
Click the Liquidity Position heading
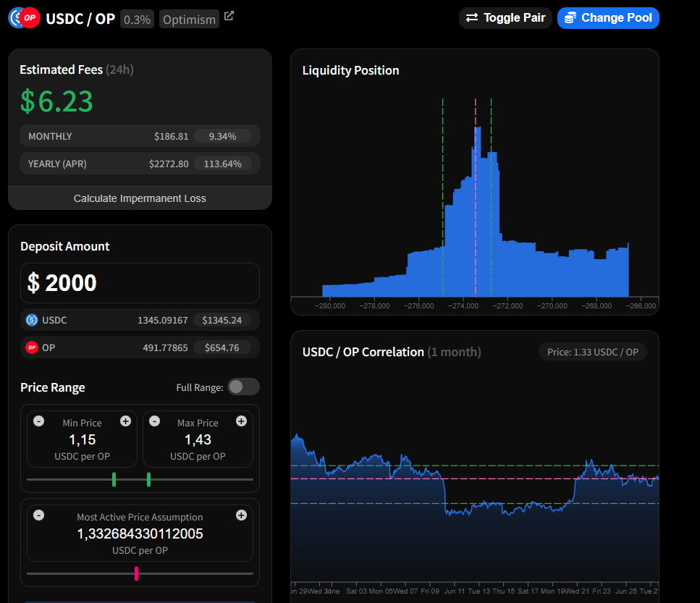[350, 70]
